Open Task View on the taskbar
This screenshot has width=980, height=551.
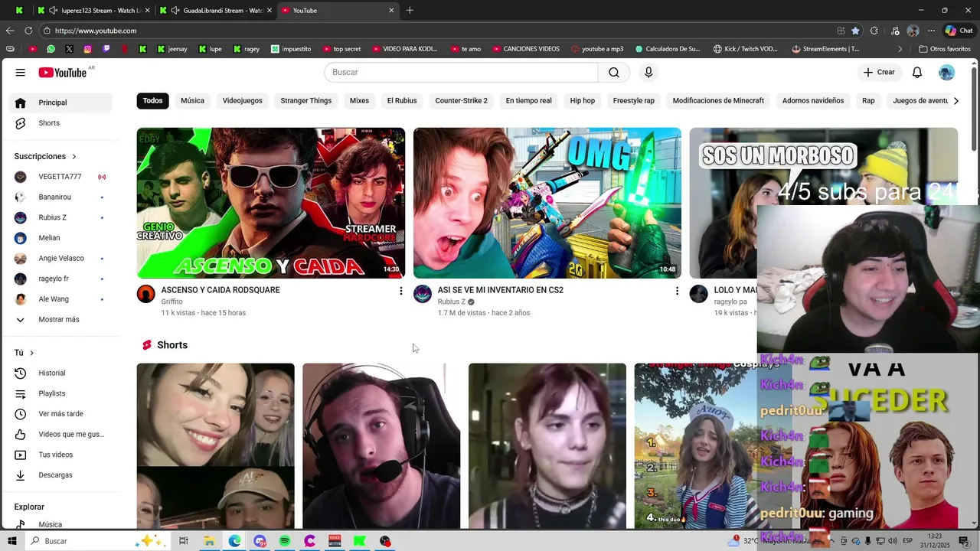pyautogui.click(x=184, y=541)
